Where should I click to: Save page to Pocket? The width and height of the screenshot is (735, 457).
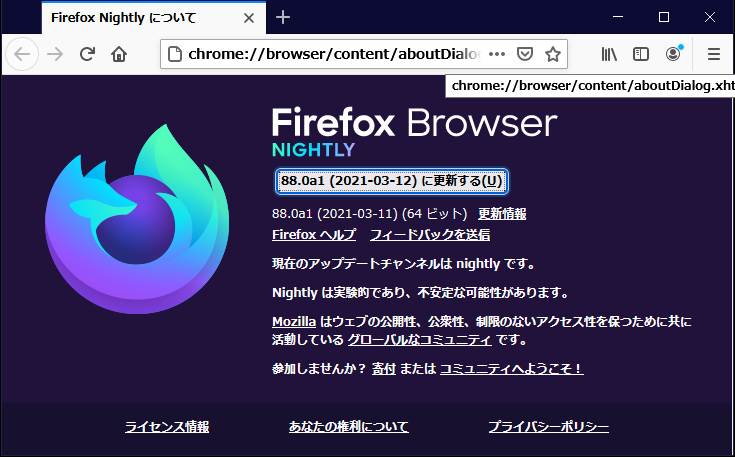pos(525,54)
